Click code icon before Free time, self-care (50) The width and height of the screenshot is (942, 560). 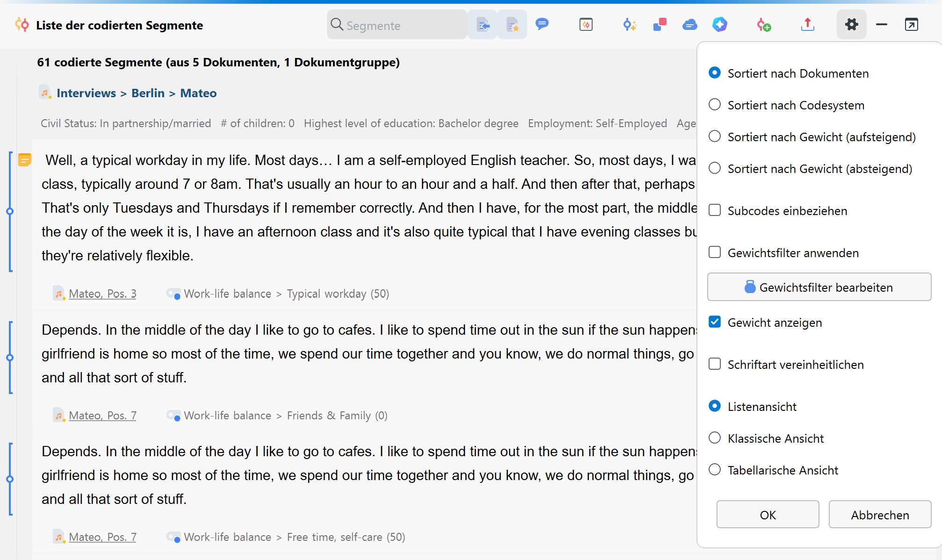tap(174, 537)
